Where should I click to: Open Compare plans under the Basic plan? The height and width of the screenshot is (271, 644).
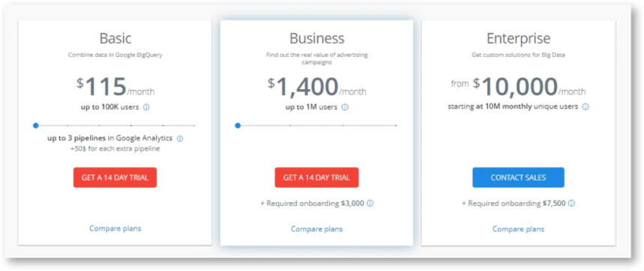coord(115,228)
